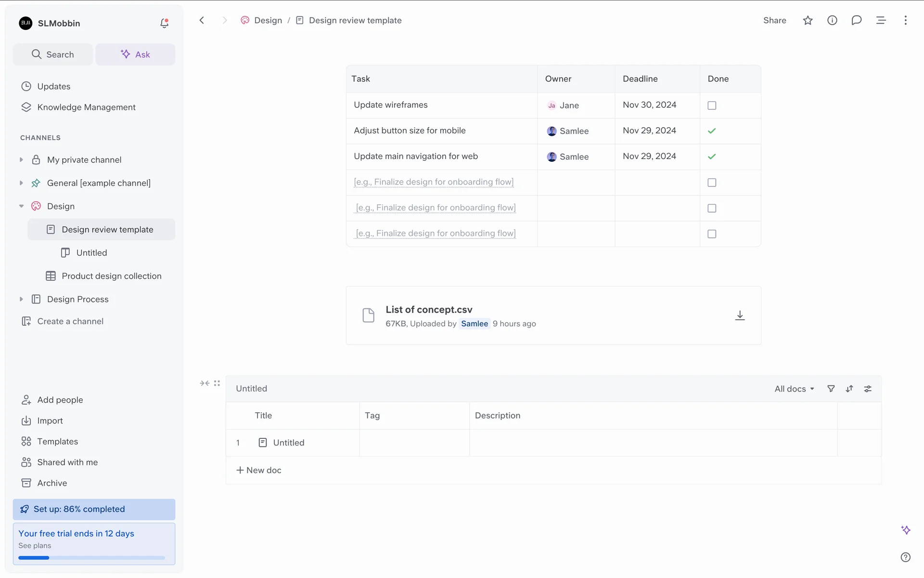Click the filter icon in collection
This screenshot has height=578, width=924.
tap(831, 389)
